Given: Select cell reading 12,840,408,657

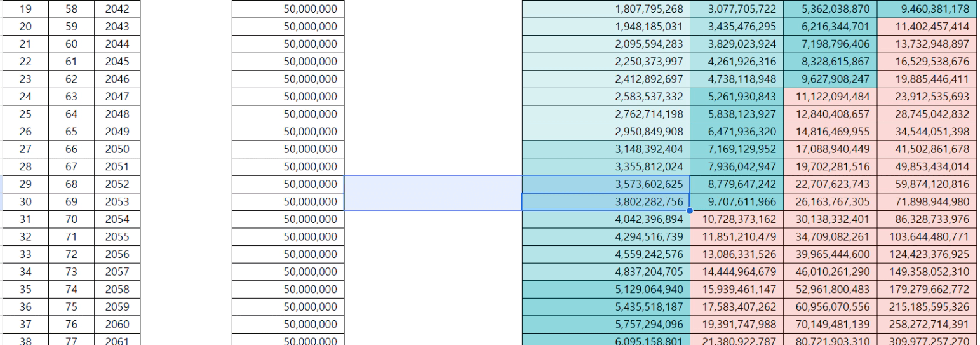Looking at the screenshot, I should point(830,114).
